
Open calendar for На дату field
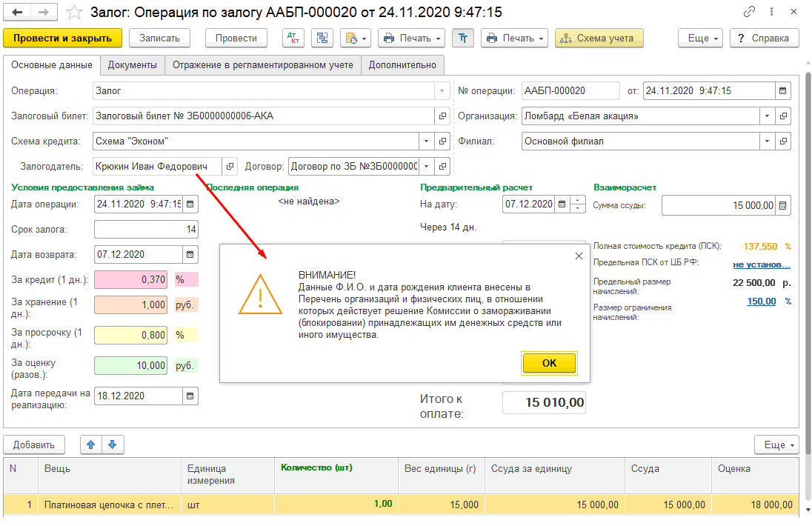562,204
